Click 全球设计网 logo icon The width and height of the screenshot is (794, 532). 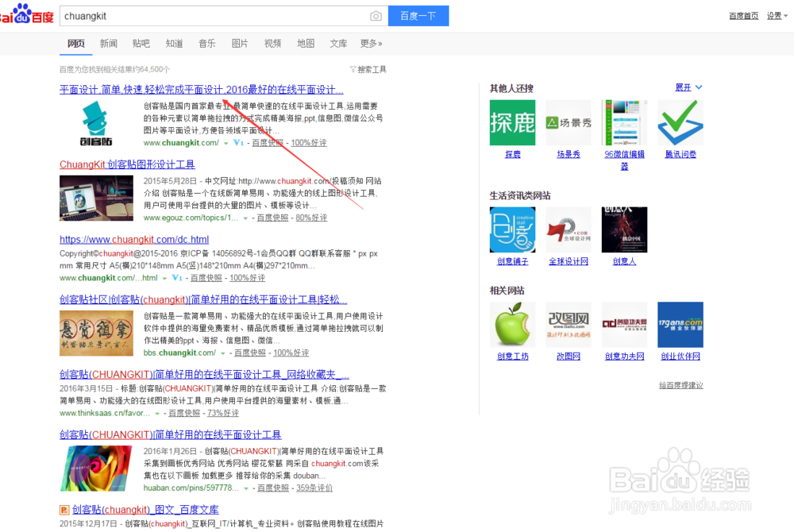tap(569, 229)
